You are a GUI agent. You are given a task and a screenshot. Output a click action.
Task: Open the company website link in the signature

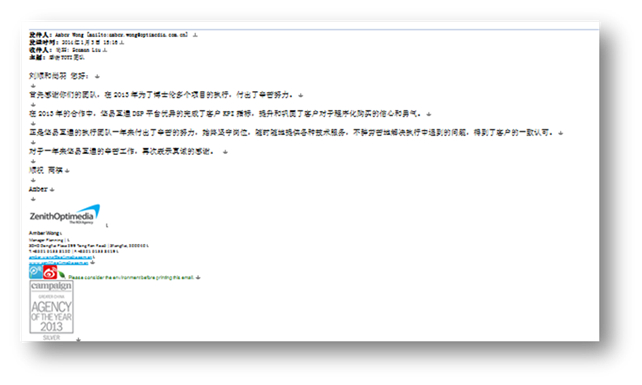pos(59,263)
